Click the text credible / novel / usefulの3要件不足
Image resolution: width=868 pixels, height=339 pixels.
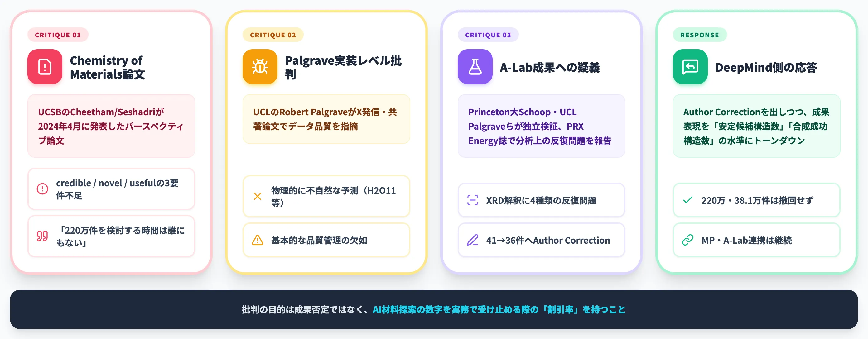(117, 189)
